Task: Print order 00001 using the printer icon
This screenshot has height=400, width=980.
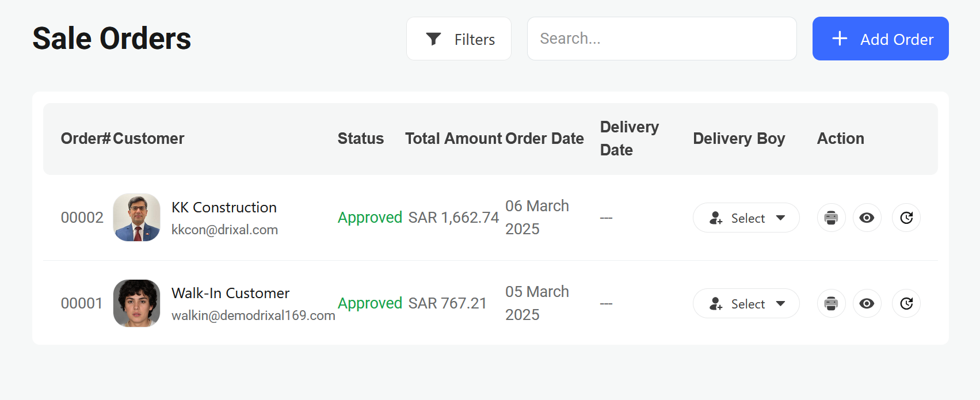Action: (x=831, y=303)
